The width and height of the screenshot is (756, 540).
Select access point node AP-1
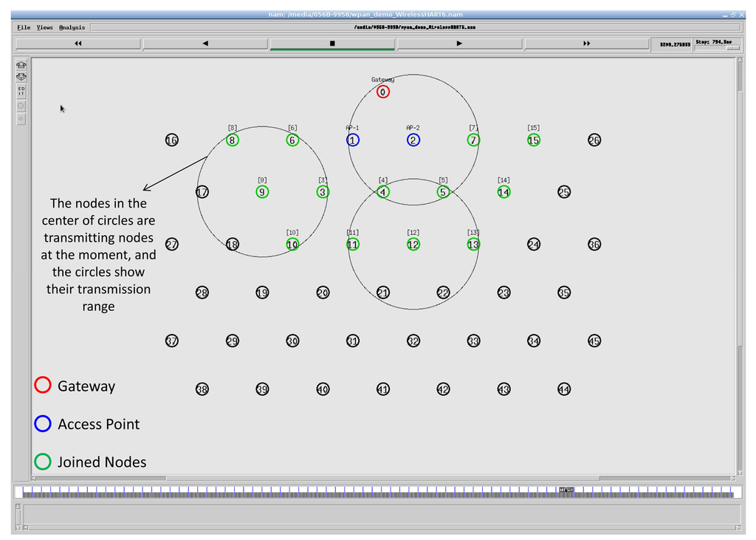click(353, 140)
